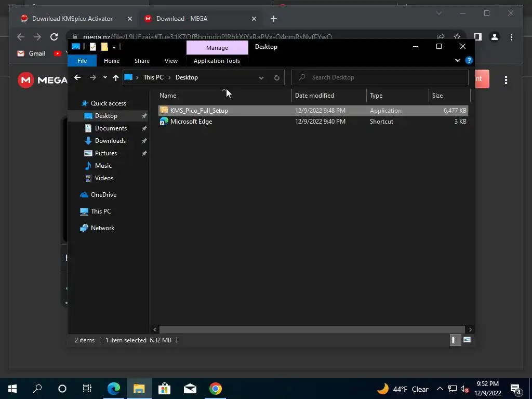532x399 pixels.
Task: Open the View ribbon tab
Action: pos(171,61)
